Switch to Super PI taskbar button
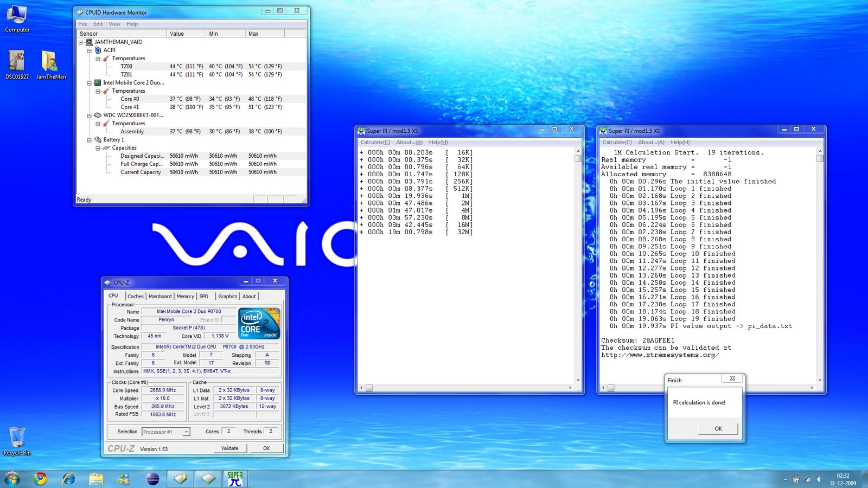The image size is (868, 488). coord(235,479)
